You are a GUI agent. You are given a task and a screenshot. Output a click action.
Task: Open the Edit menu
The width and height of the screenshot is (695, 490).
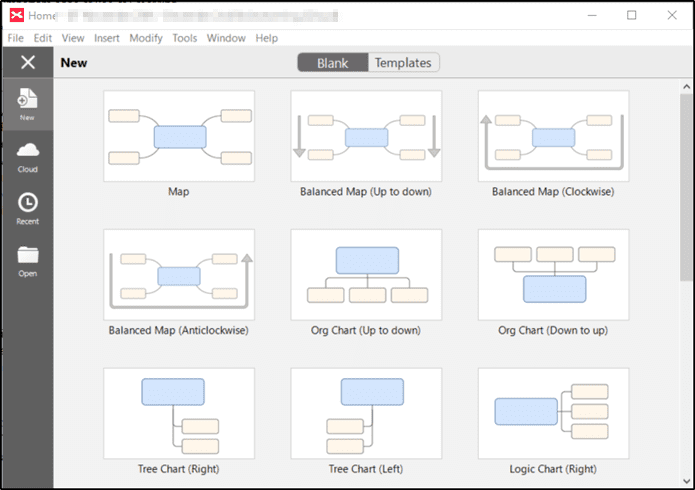[43, 38]
